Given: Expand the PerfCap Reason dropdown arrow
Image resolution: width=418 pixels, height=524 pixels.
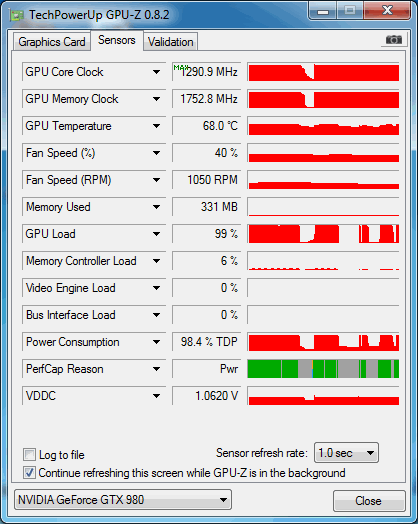Looking at the screenshot, I should tap(156, 369).
